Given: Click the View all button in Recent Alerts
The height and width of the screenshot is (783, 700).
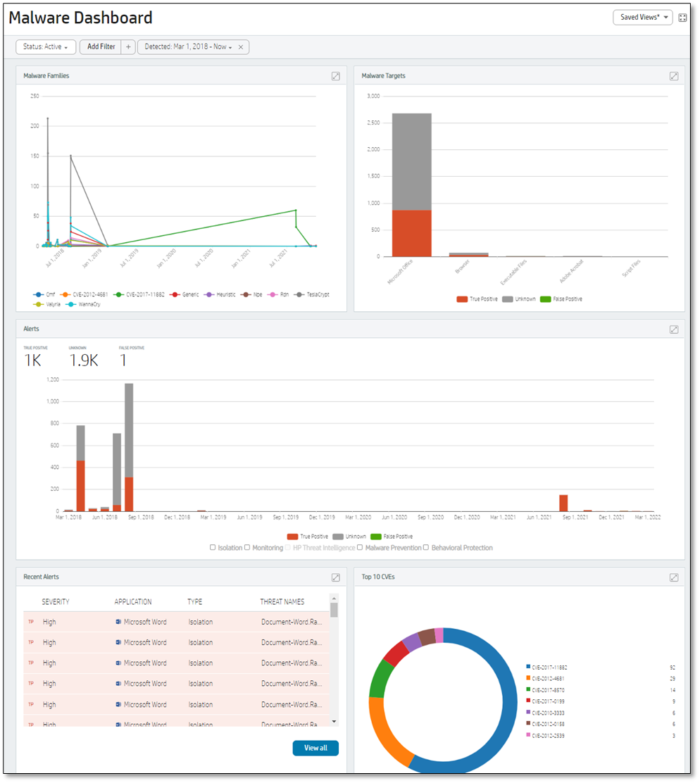Looking at the screenshot, I should 315,748.
